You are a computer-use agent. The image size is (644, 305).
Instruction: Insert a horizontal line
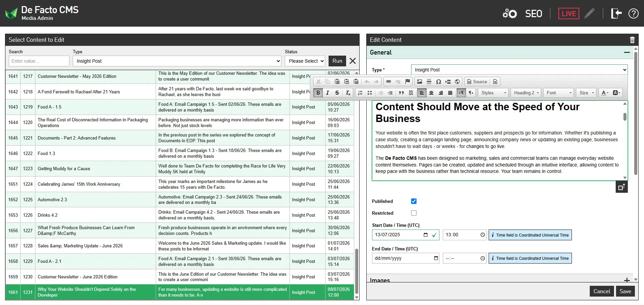(429, 82)
